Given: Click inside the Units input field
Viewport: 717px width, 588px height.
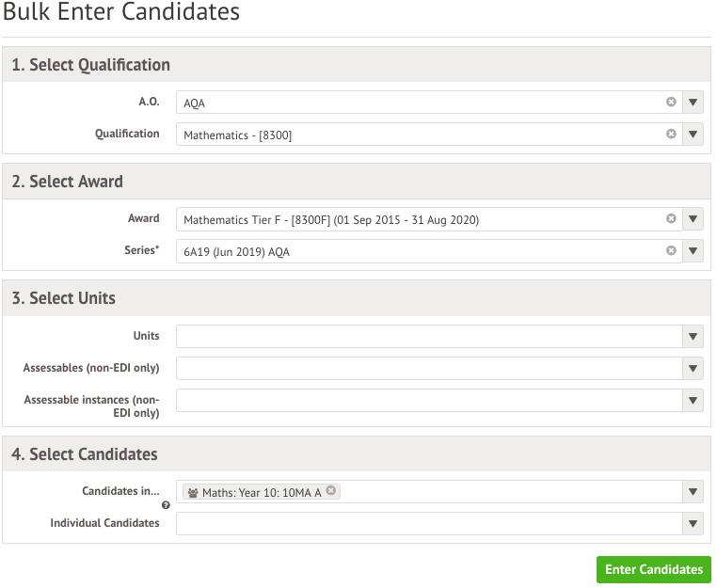Looking at the screenshot, I should click(429, 336).
